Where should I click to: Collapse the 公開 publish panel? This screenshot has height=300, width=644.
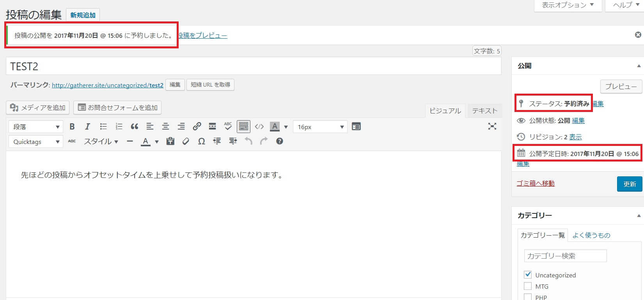(638, 66)
